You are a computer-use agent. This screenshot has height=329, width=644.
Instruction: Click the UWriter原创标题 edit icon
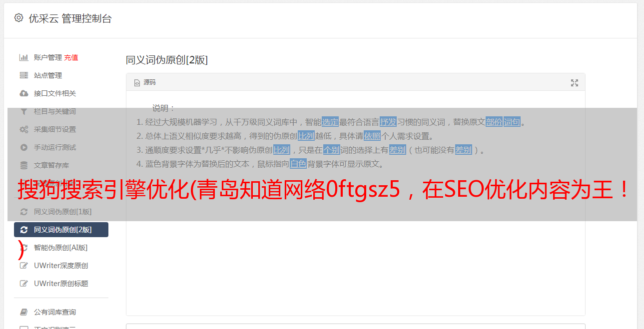[23, 284]
